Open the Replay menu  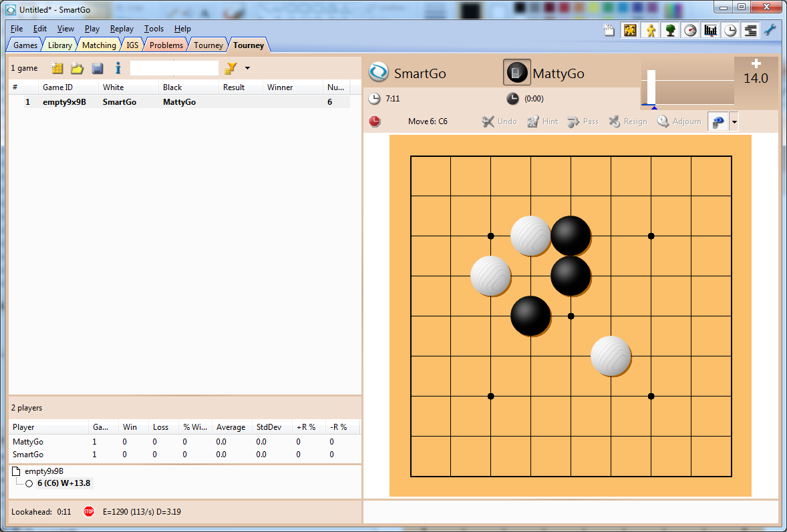(x=122, y=29)
